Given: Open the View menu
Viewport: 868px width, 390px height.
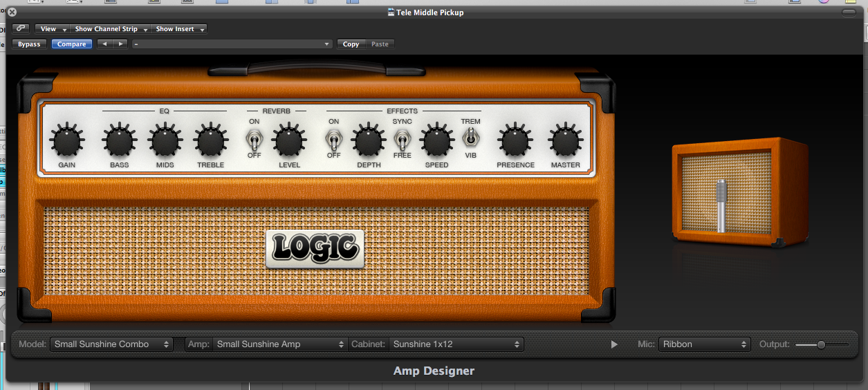Looking at the screenshot, I should point(53,29).
